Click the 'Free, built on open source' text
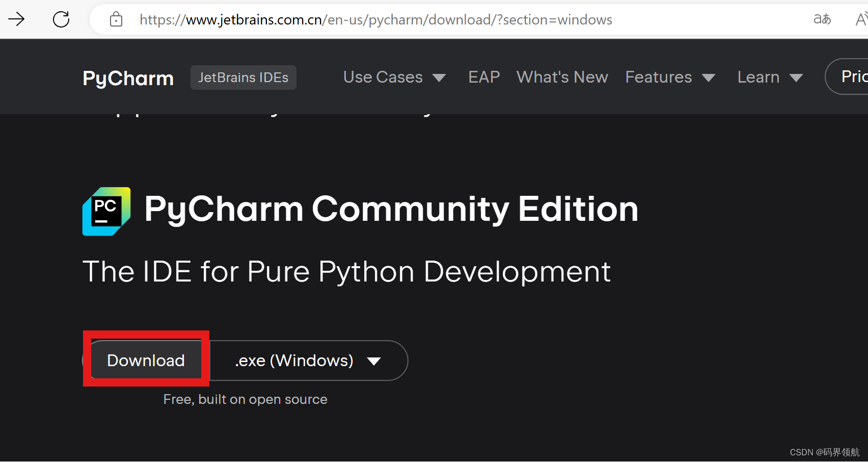 pyautogui.click(x=245, y=399)
